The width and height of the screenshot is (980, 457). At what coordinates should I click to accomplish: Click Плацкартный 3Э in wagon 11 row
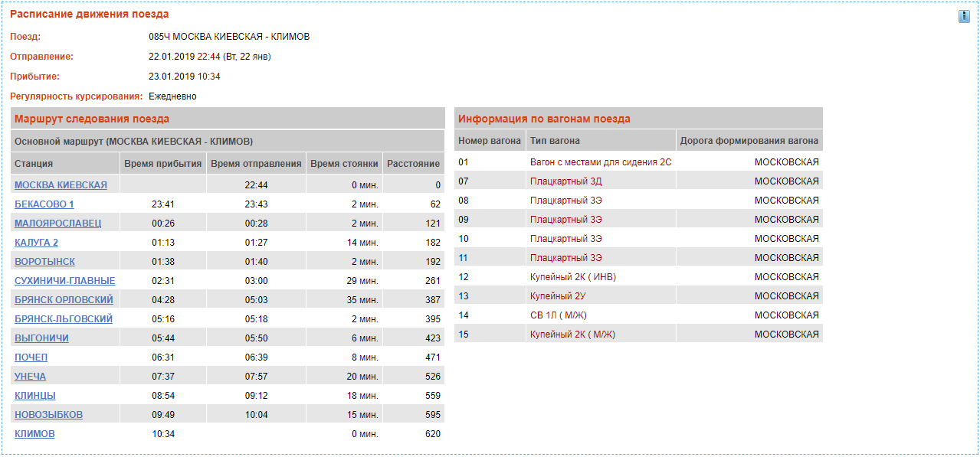[x=566, y=258]
